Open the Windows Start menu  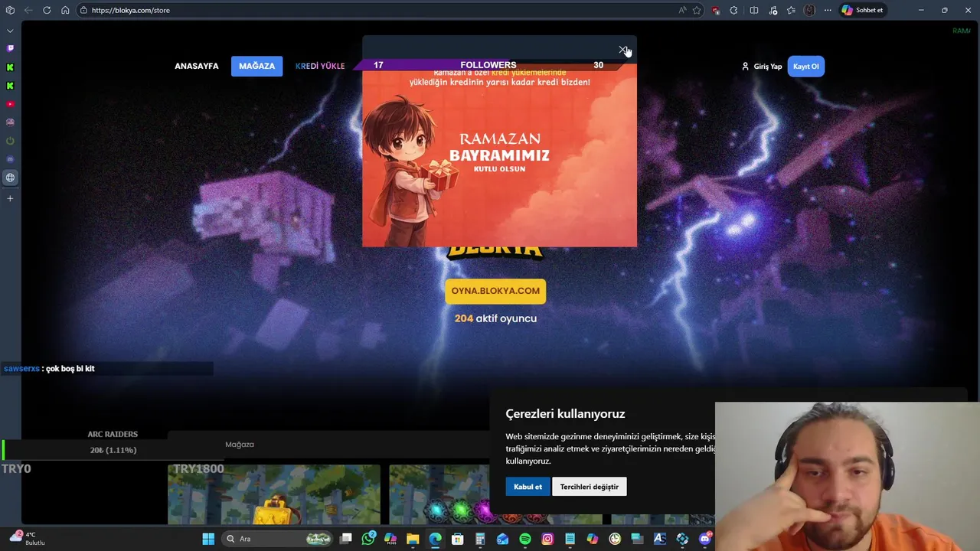[x=208, y=539]
